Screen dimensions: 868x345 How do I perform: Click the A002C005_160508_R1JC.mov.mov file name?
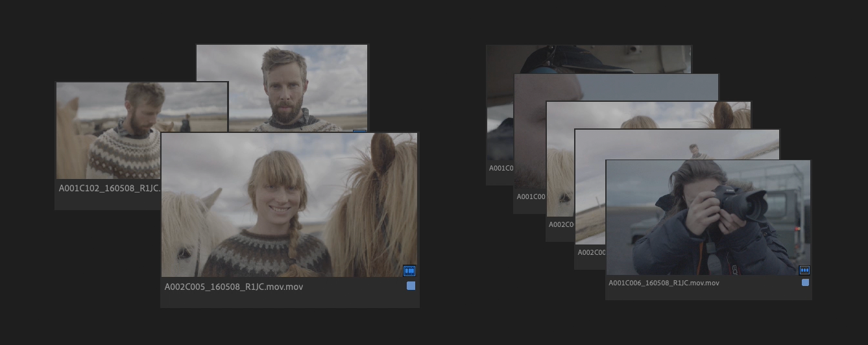(234, 287)
